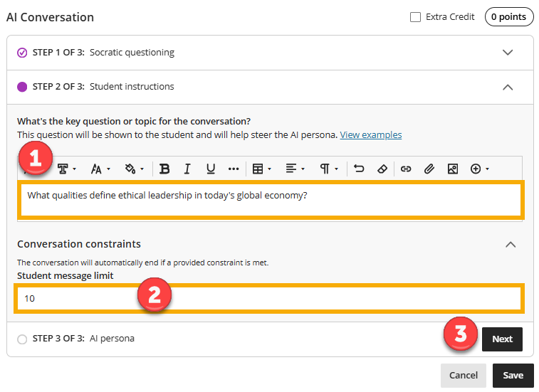Expand Step 1 Socratic questioning section
The width and height of the screenshot is (539, 392).
pos(508,53)
